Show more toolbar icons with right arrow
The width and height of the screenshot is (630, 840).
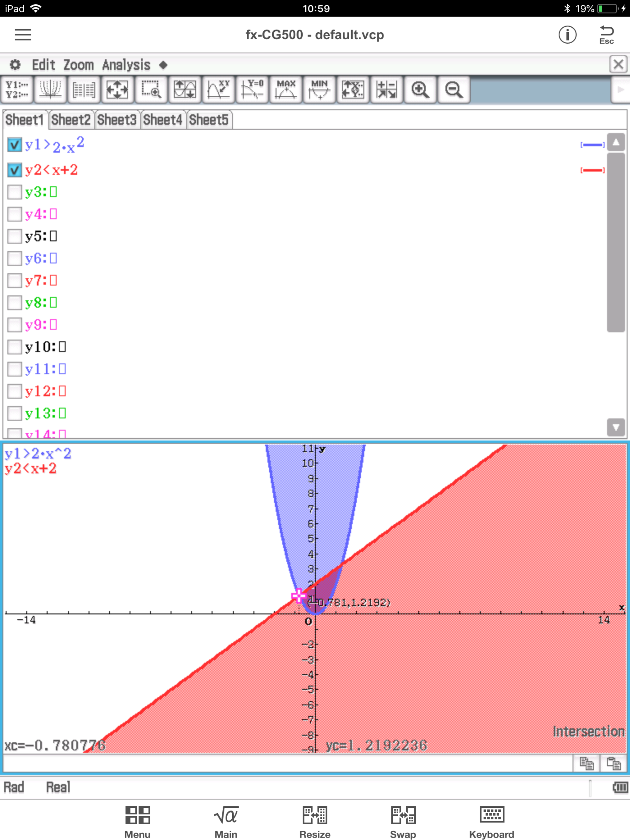pyautogui.click(x=620, y=89)
